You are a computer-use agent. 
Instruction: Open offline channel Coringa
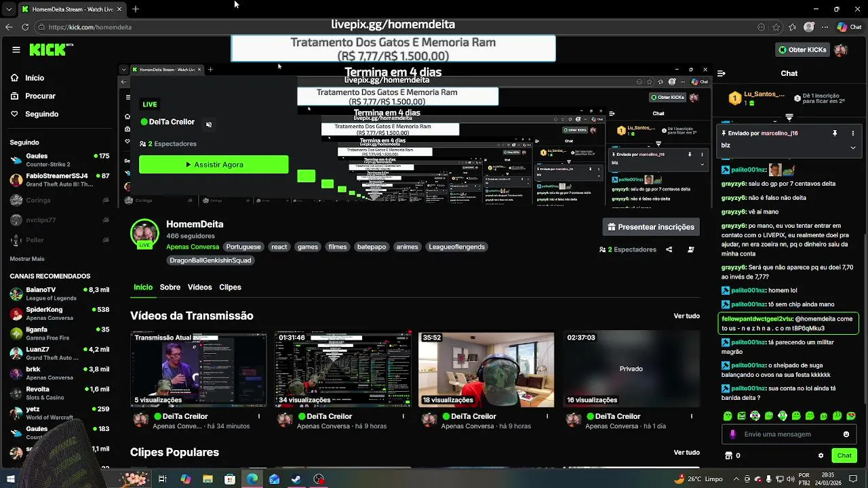[60, 200]
